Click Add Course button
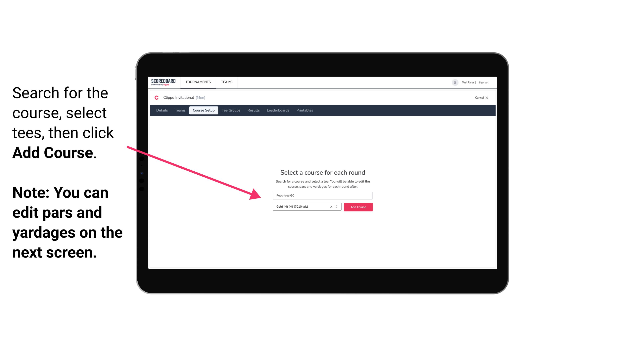644x346 pixels. 358,207
